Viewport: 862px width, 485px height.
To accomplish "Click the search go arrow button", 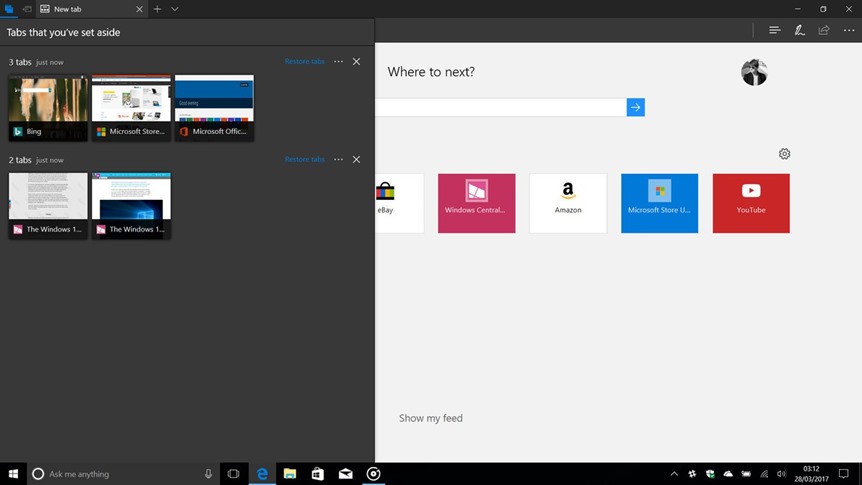I will click(x=636, y=107).
